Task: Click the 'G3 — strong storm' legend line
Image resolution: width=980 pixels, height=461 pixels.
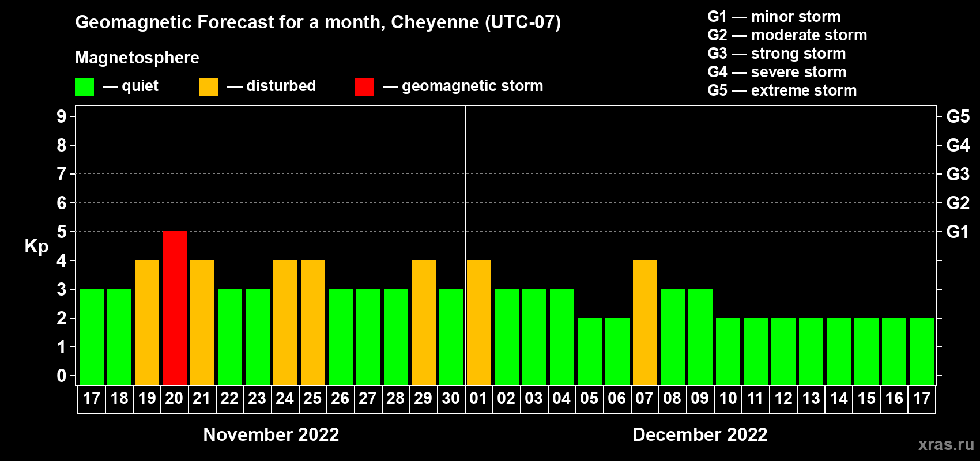Action: pos(777,54)
